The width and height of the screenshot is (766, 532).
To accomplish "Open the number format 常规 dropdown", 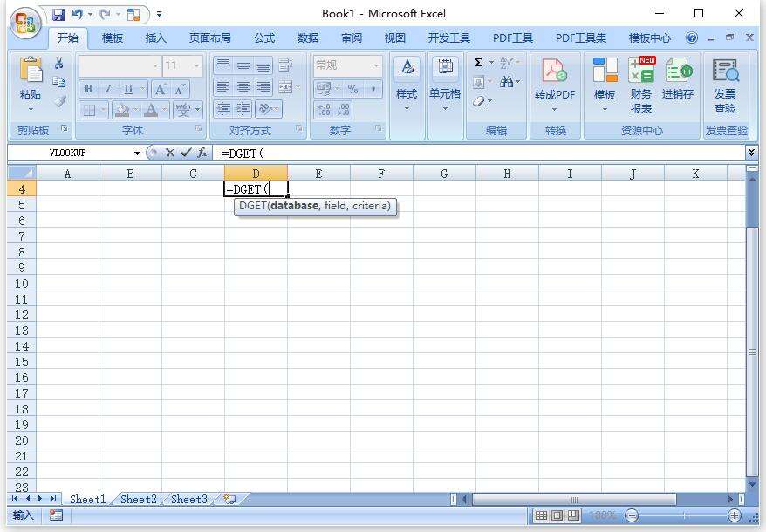I will click(376, 65).
